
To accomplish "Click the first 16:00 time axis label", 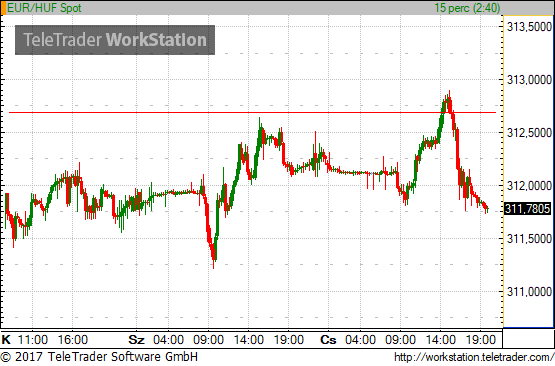I will click(73, 340).
